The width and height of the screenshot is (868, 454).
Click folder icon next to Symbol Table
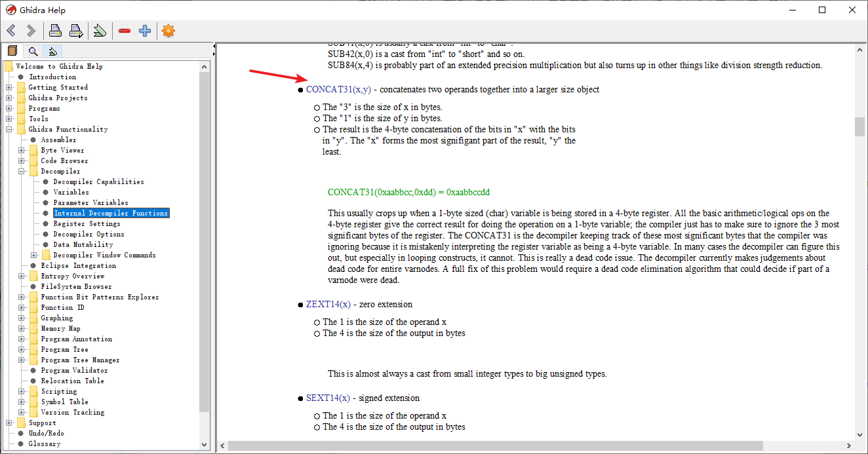tap(33, 402)
